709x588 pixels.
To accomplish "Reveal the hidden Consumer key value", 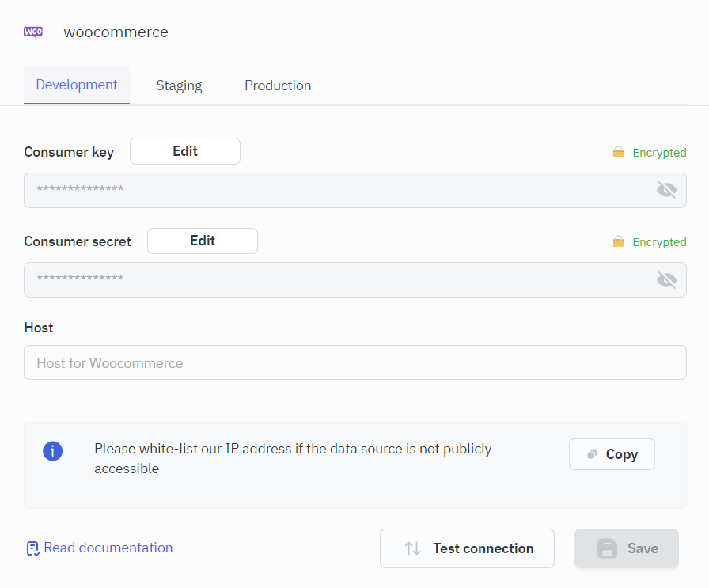I will tap(666, 190).
